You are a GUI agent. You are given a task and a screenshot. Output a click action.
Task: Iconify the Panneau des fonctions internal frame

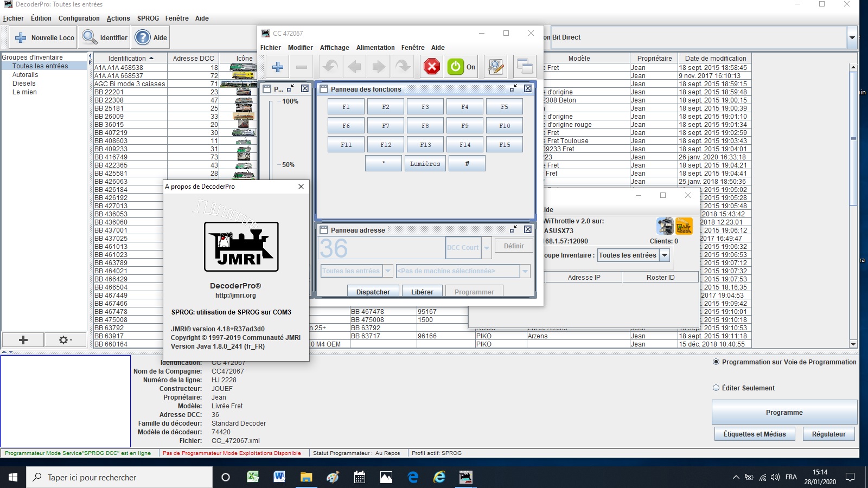tap(513, 88)
